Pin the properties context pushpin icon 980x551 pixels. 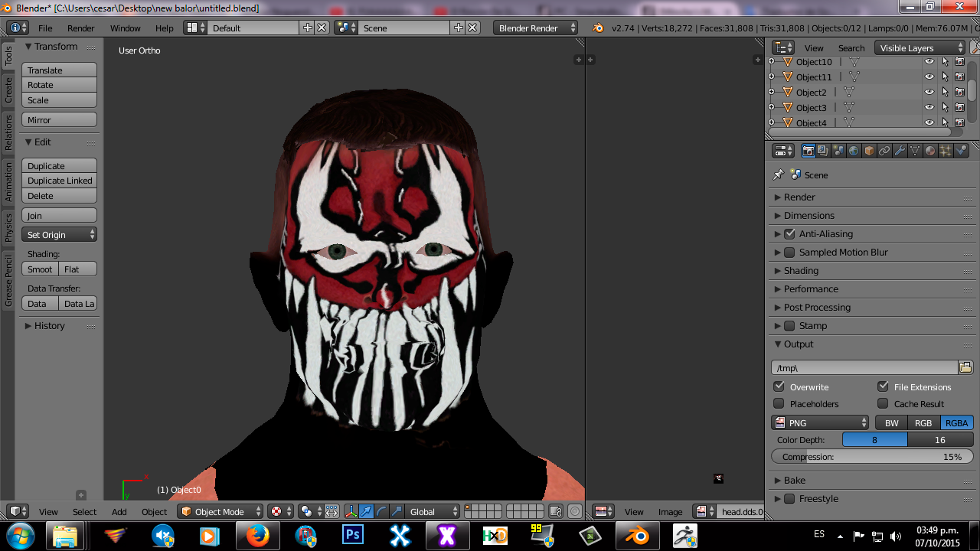[x=779, y=174]
